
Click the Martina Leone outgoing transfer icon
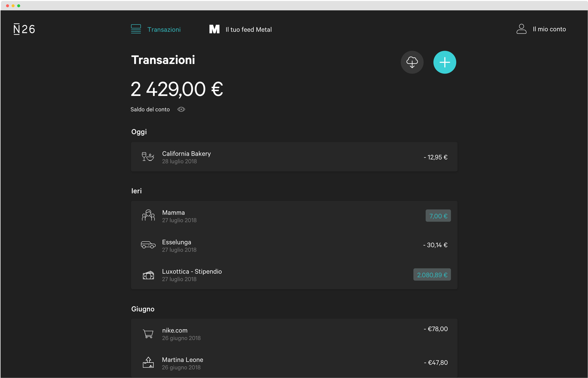tap(148, 363)
